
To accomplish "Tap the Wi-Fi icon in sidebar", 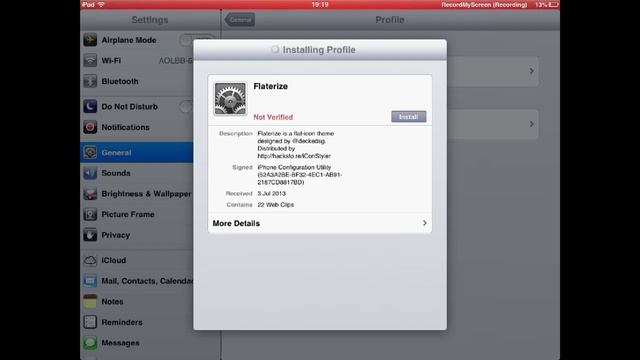I will click(90, 60).
